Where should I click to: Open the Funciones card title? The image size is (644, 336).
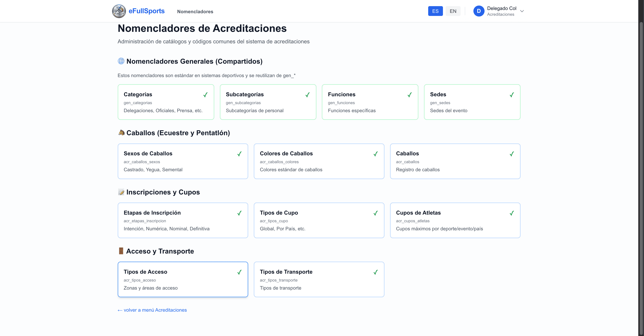click(x=342, y=94)
